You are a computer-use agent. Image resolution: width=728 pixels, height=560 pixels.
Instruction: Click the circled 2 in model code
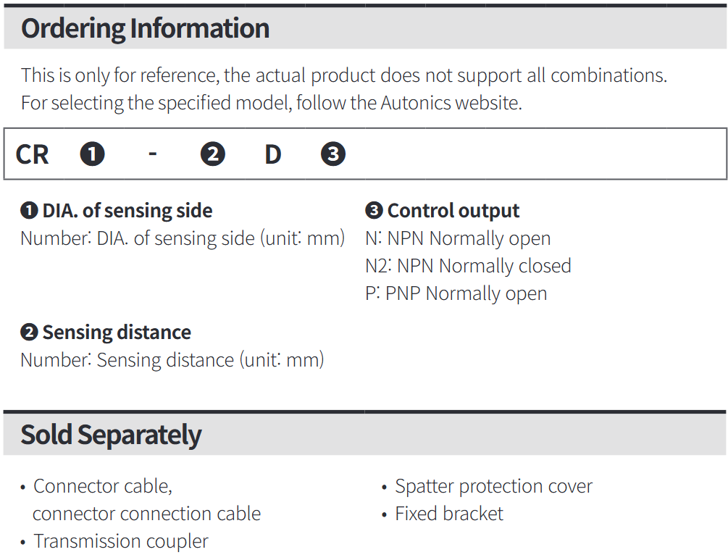point(213,154)
